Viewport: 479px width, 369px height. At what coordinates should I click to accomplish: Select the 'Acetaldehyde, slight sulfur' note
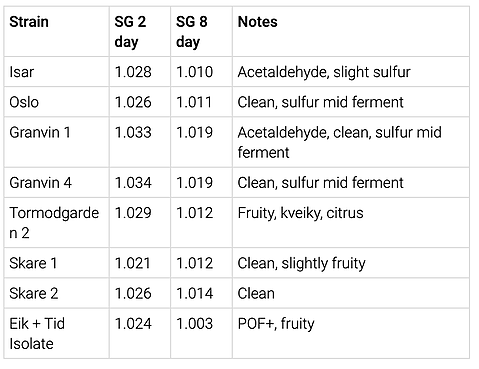[324, 72]
